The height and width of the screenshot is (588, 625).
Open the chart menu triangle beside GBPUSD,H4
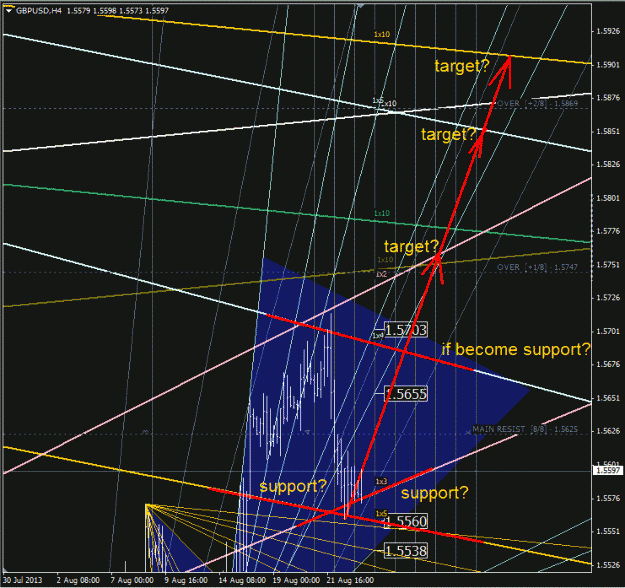9,11
